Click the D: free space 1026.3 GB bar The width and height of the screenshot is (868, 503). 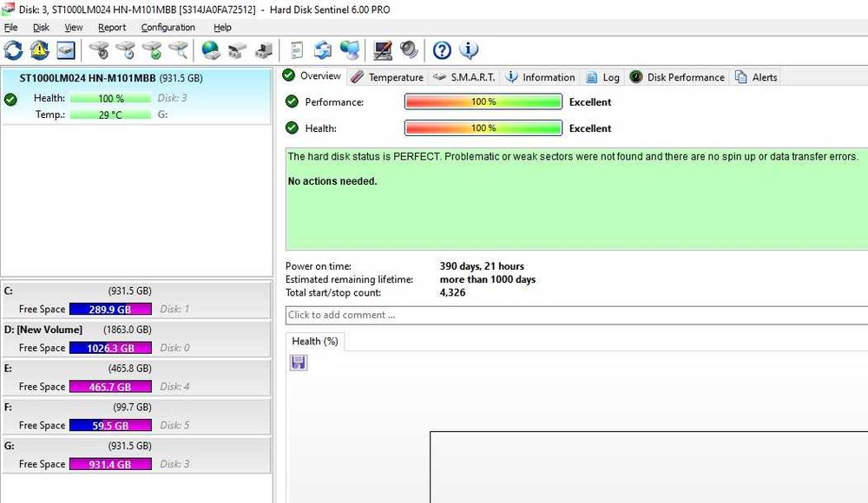(x=110, y=348)
